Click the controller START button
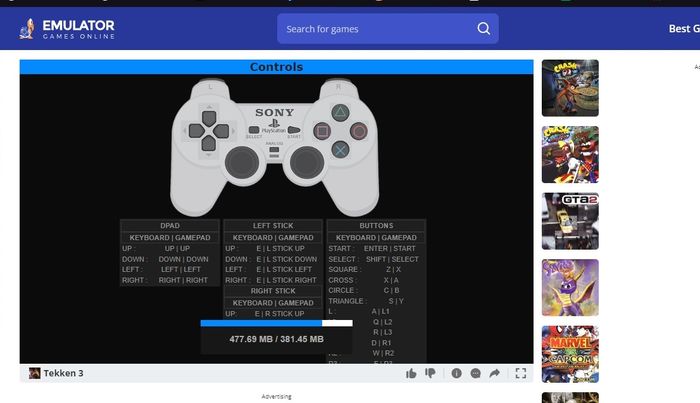The height and width of the screenshot is (403, 700). pyautogui.click(x=294, y=130)
